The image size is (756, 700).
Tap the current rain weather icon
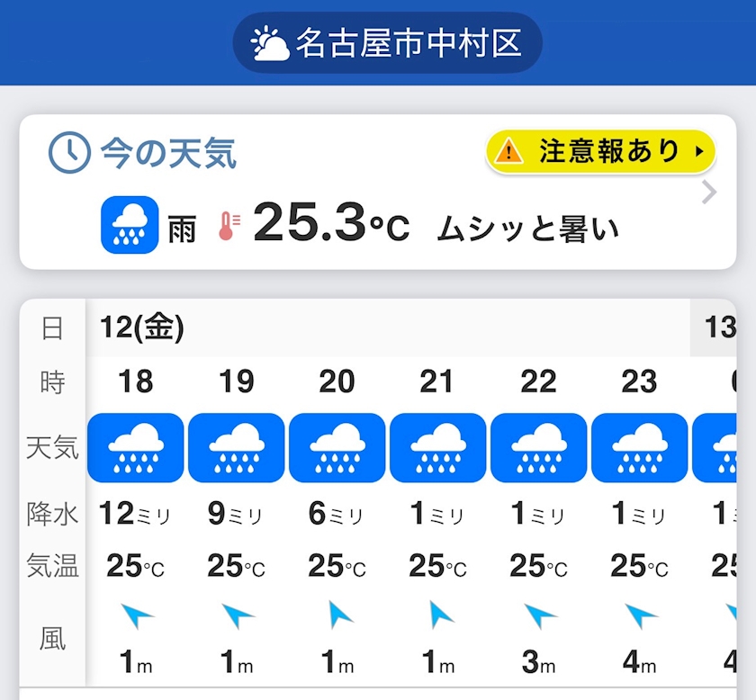point(130,225)
